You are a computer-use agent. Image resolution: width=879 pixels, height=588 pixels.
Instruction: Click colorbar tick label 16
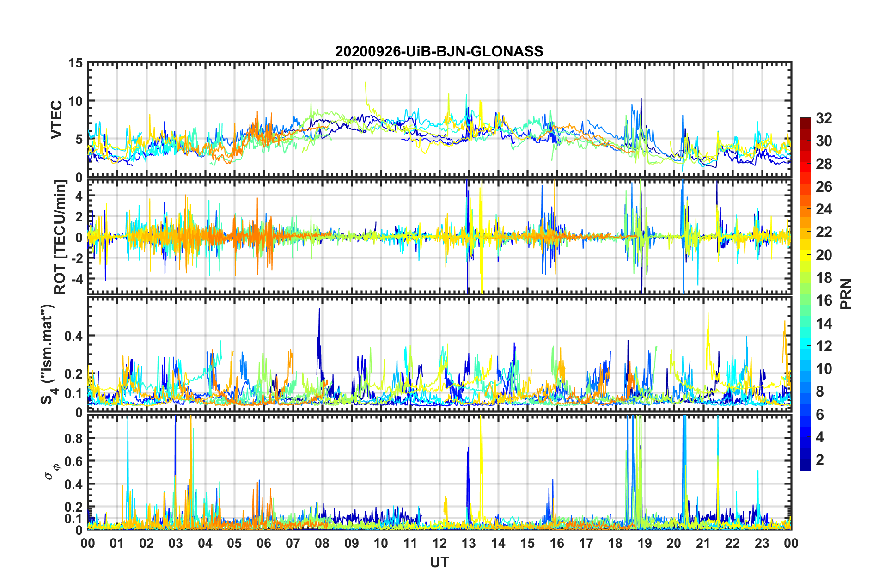(x=824, y=300)
